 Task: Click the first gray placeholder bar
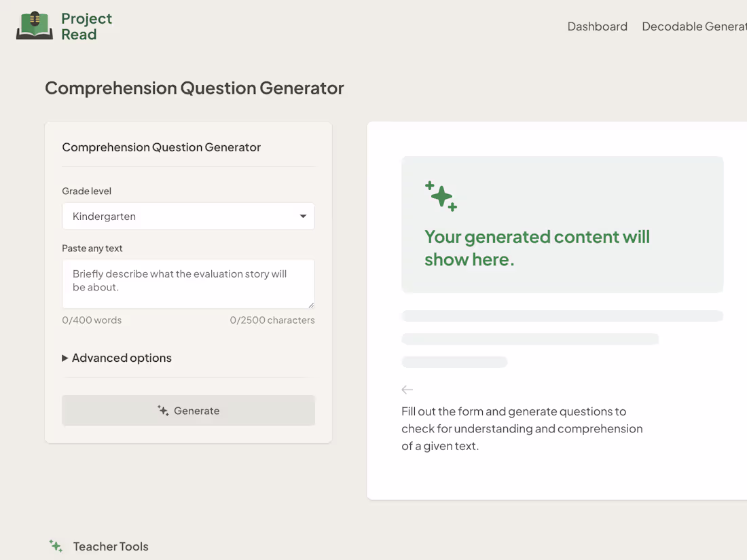(562, 315)
